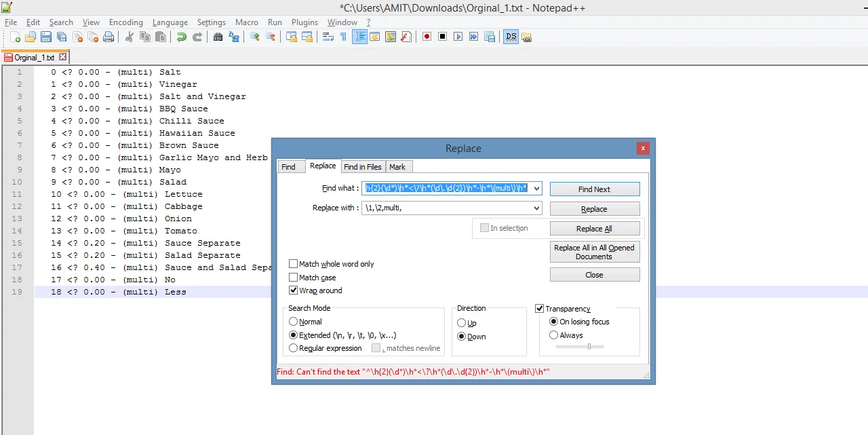Click the Replace All button
The width and height of the screenshot is (868, 435).
click(x=595, y=229)
